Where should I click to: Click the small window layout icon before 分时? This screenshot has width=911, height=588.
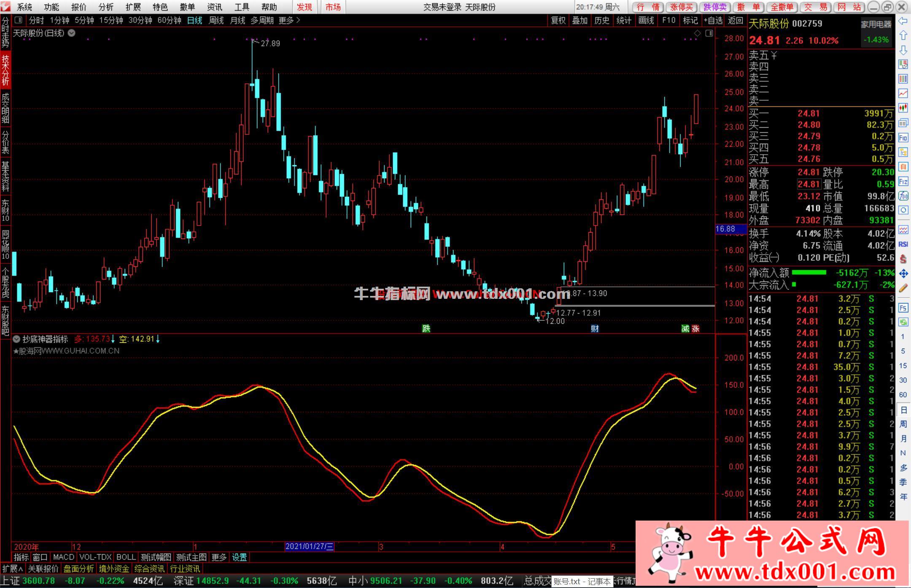click(x=18, y=20)
